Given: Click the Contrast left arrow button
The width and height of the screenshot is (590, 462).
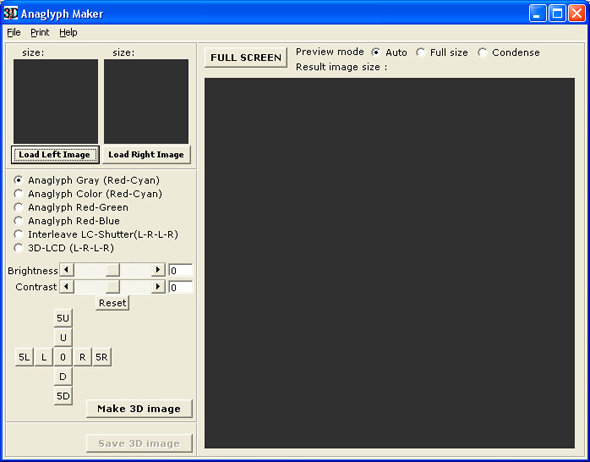Looking at the screenshot, I should tap(67, 287).
